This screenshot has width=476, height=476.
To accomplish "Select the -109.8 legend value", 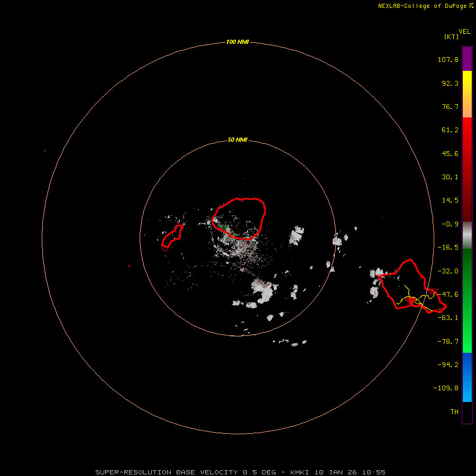I will (446, 388).
